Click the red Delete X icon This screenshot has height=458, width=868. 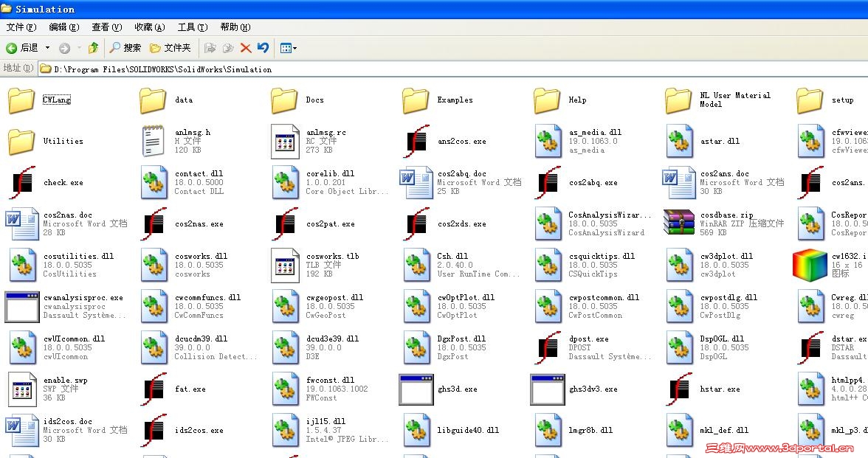[246, 48]
